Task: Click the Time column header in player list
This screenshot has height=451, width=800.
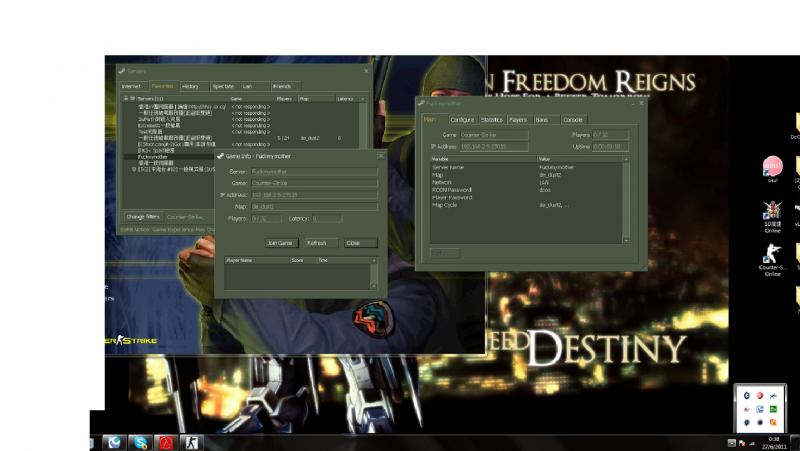Action: [343, 260]
